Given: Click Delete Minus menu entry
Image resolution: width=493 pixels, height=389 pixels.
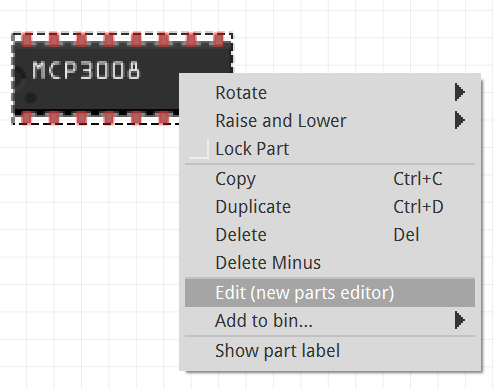Looking at the screenshot, I should click(x=330, y=263).
